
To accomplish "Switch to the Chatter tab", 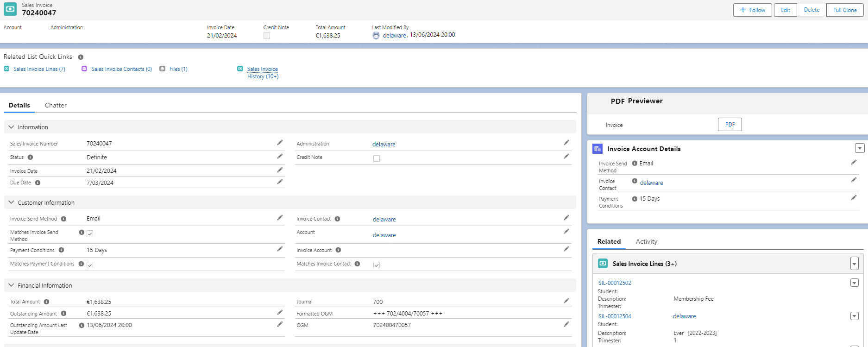I will click(56, 105).
